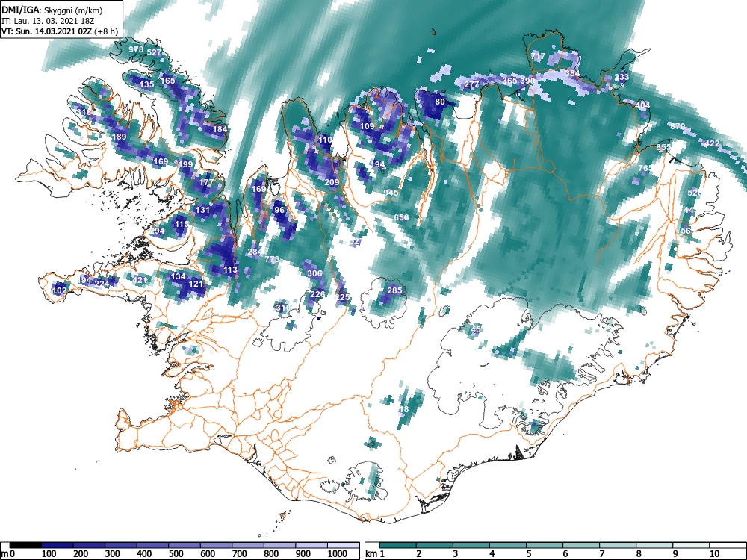The height and width of the screenshot is (560, 747).
Task: Click the visibility value '773' on the map
Action: click(x=272, y=259)
